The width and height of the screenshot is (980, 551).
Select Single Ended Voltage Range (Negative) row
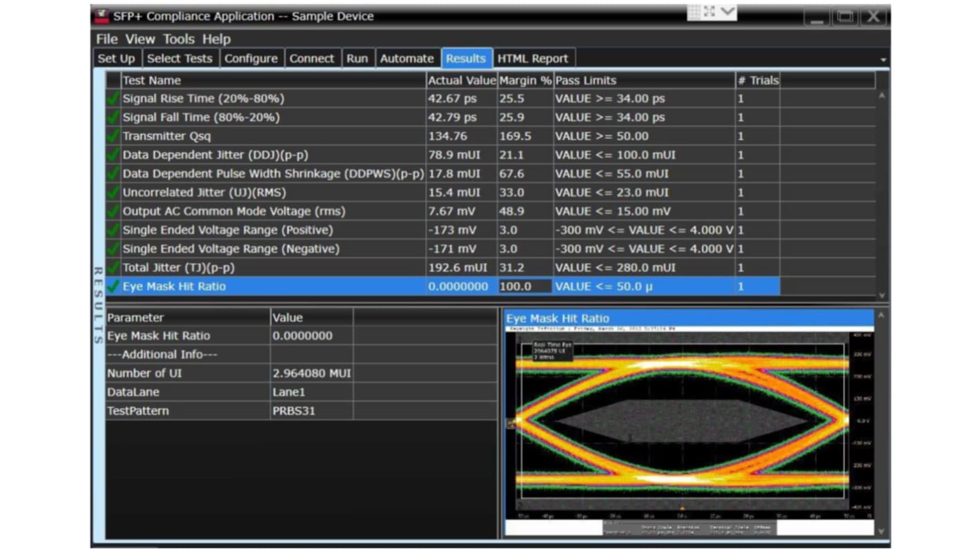tap(443, 248)
